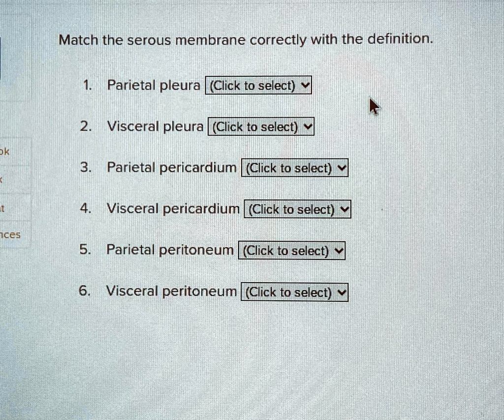Click the 'Visceral pericardium' label text
Viewport: 504px width, 420px height.
coord(173,209)
